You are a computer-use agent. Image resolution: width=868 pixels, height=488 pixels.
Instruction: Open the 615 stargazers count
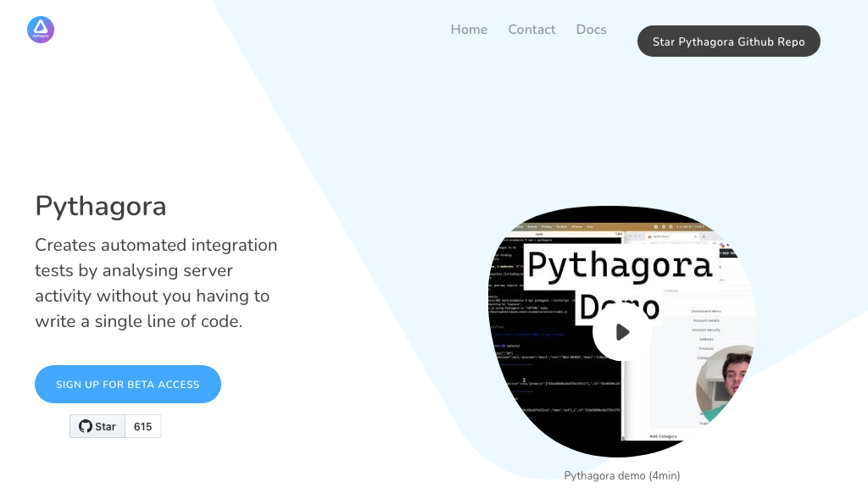pos(143,426)
